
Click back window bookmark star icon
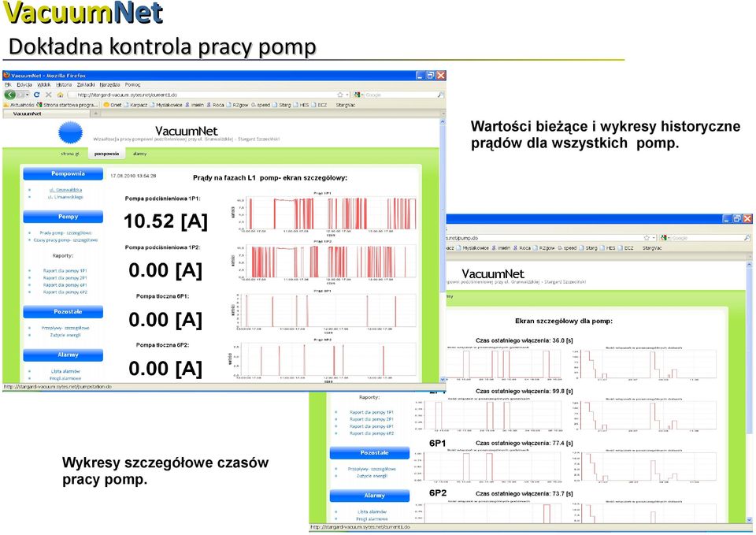647,238
